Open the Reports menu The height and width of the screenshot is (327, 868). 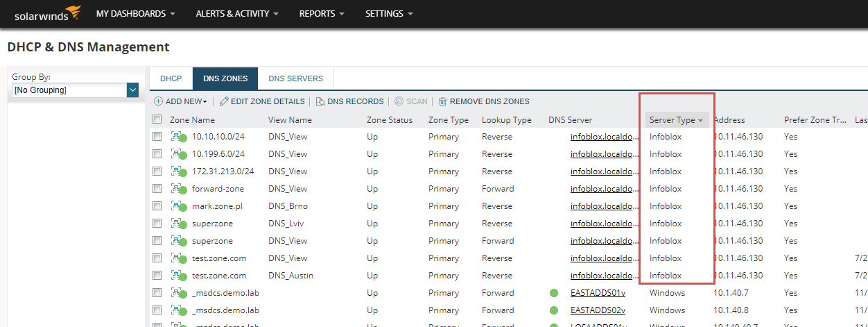pos(322,14)
